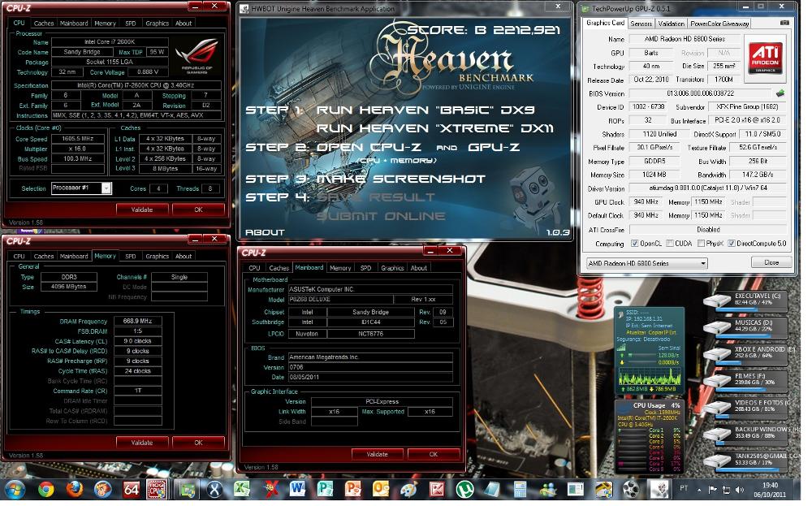Viewport: 812px width, 506px height.
Task: Click the P8Z68 DELUXE model field
Action: tap(339, 300)
